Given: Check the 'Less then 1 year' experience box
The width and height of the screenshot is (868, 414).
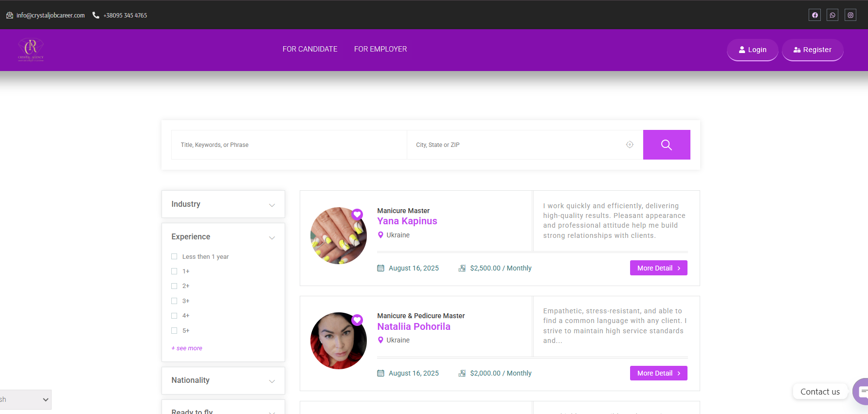Looking at the screenshot, I should [174, 256].
